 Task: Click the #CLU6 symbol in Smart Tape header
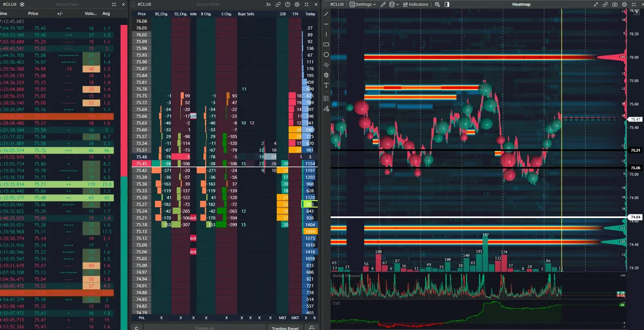pyautogui.click(x=10, y=4)
